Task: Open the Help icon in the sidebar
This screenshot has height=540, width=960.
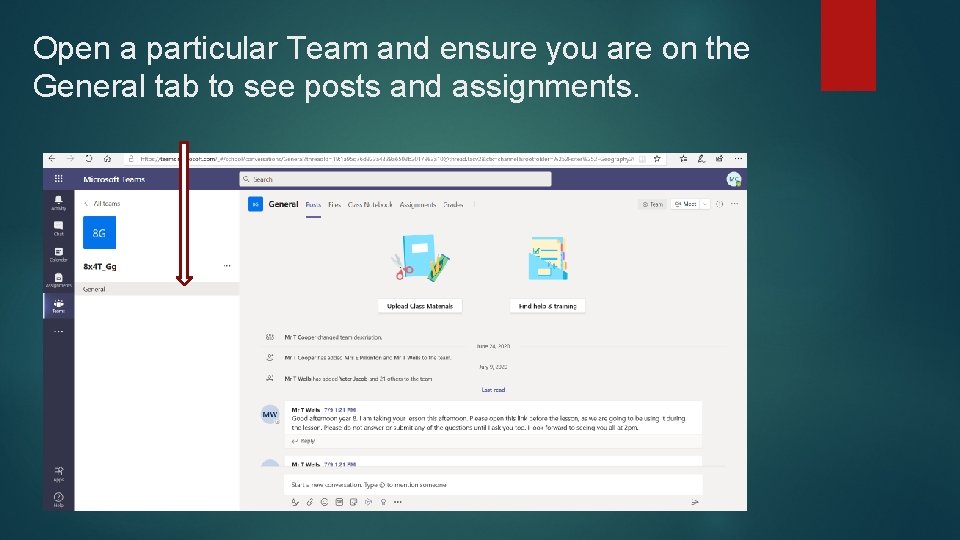Action: click(x=58, y=500)
